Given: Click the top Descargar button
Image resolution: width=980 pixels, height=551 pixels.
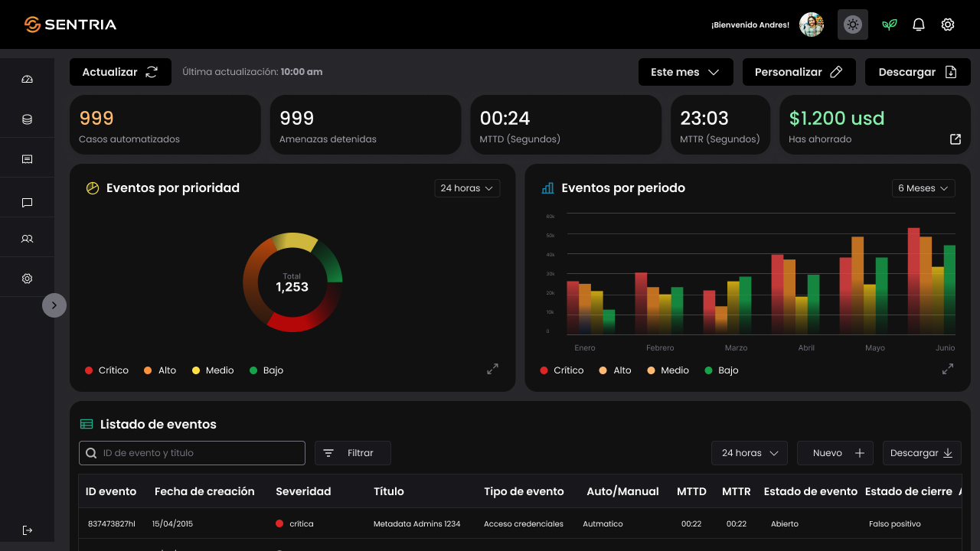Looking at the screenshot, I should [x=918, y=72].
